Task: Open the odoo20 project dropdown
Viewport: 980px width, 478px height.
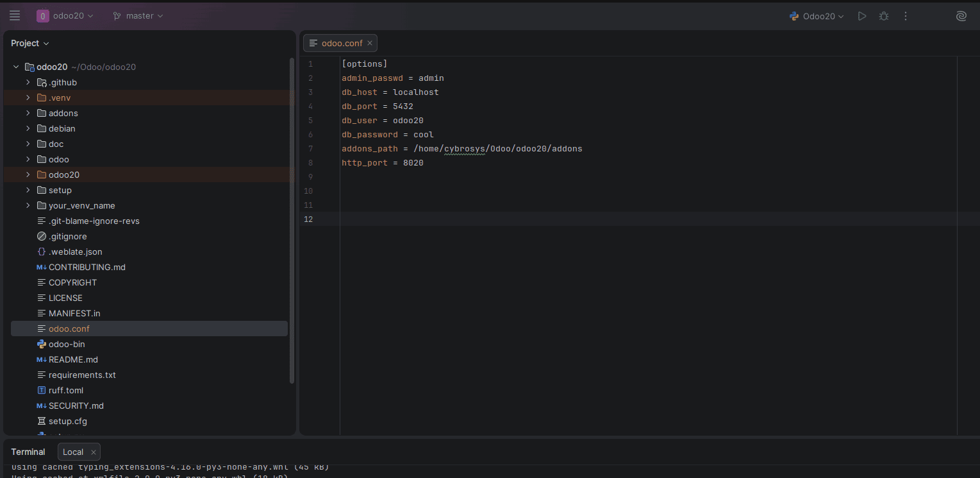Action: pos(73,15)
